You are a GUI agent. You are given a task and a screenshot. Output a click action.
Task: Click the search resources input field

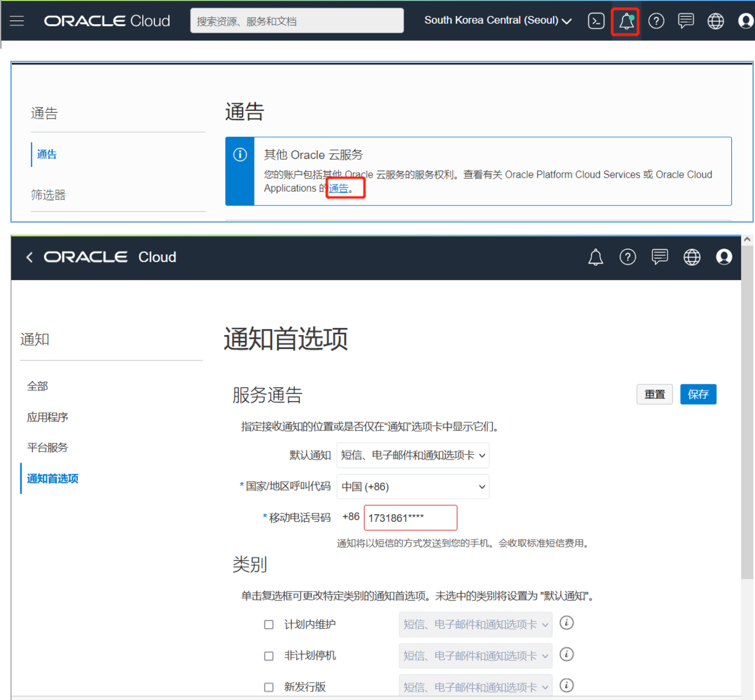click(297, 21)
